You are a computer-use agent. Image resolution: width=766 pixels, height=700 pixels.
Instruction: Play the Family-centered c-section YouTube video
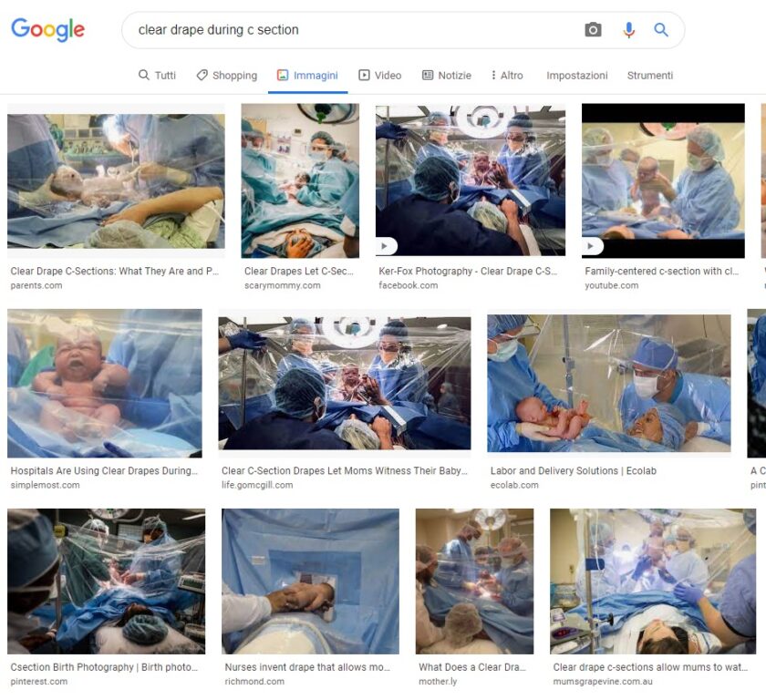(x=663, y=180)
